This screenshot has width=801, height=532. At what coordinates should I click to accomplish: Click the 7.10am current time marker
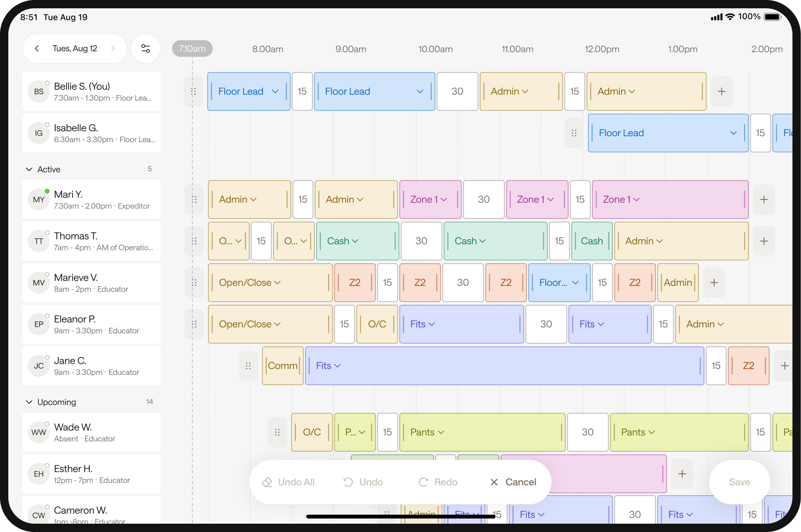192,48
